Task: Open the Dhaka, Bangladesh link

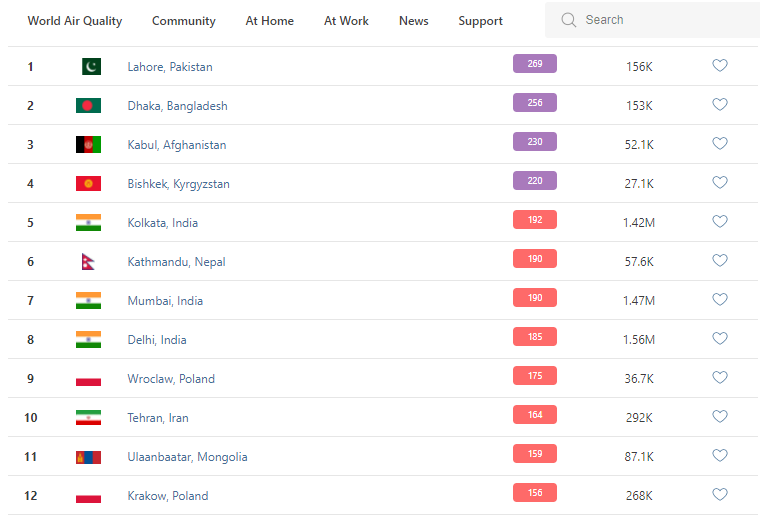Action: coord(177,106)
